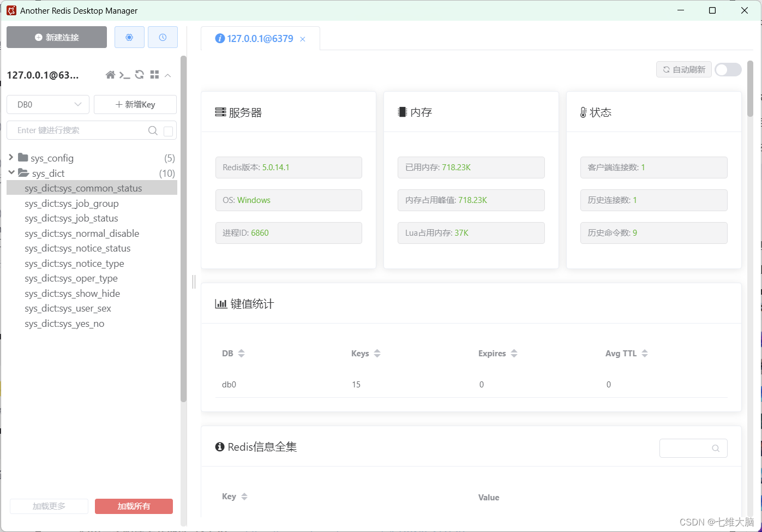This screenshot has height=532, width=762.
Task: Select key sys_dict:sys_show_hide
Action: tap(92, 294)
